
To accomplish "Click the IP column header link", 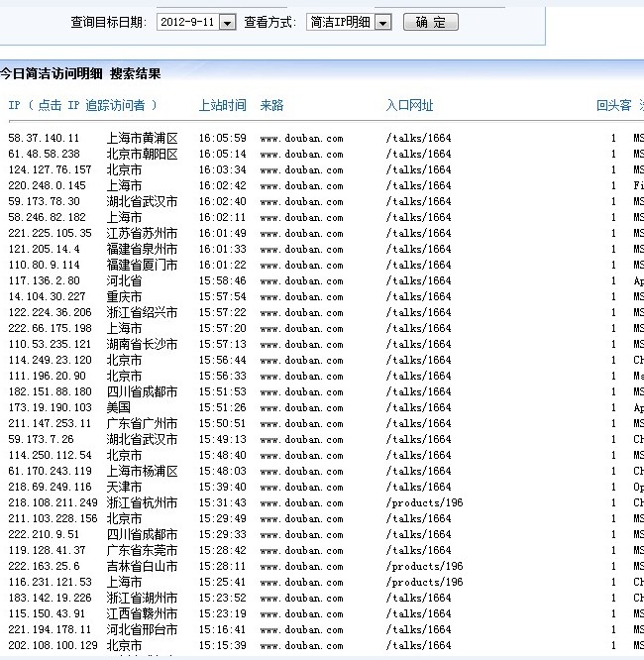I will (82, 105).
